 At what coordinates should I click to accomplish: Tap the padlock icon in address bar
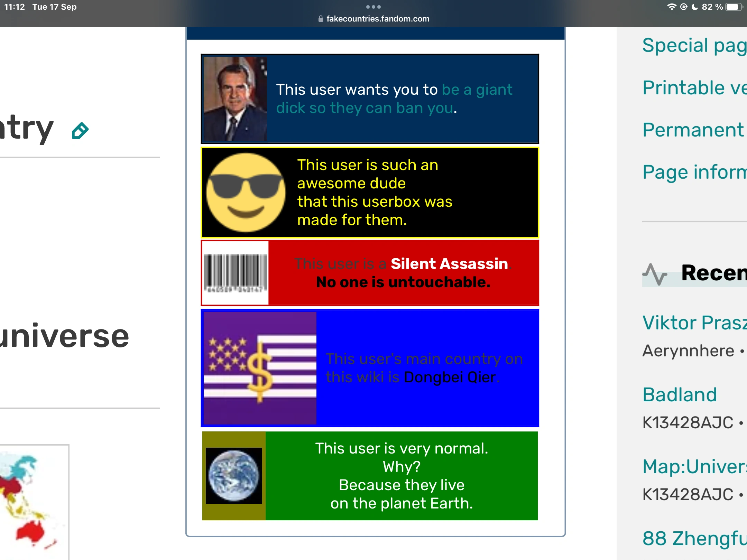(321, 19)
